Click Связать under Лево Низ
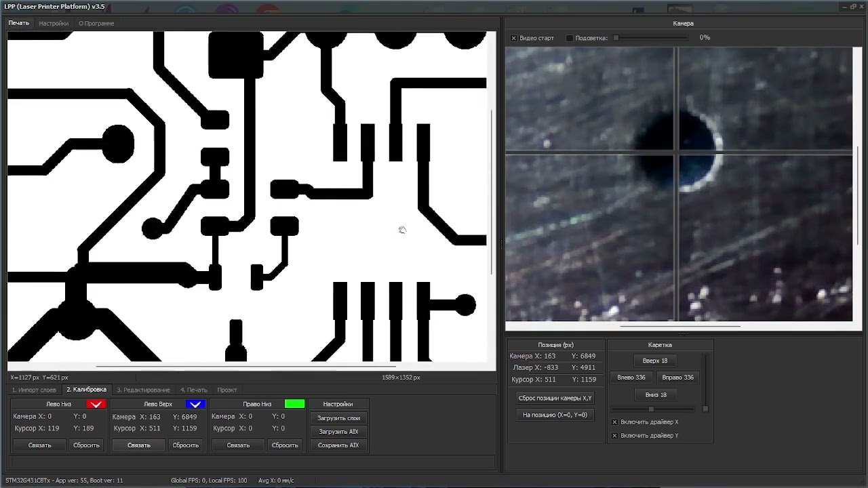The height and width of the screenshot is (488, 868). [39, 445]
